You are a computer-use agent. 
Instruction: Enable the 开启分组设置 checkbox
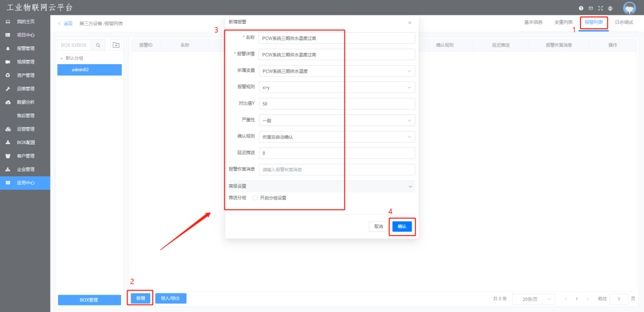[x=255, y=198]
